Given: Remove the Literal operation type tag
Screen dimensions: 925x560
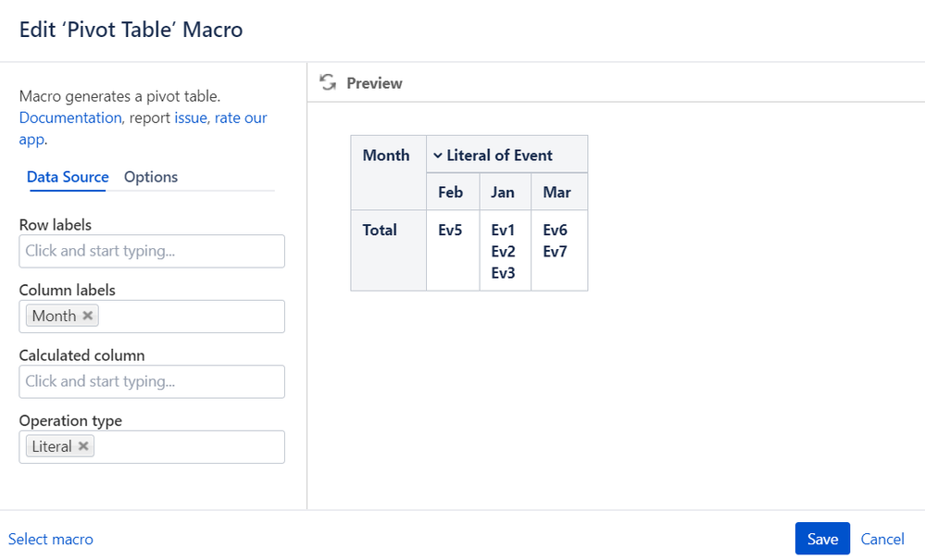Looking at the screenshot, I should pos(83,446).
